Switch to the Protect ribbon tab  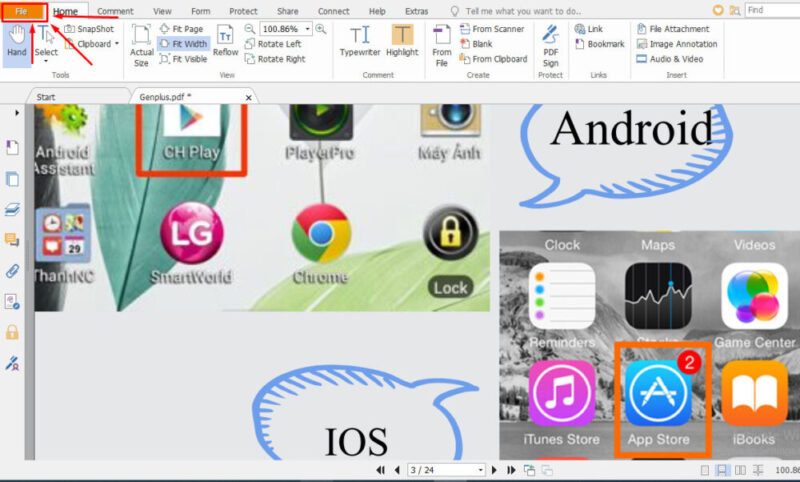[243, 11]
